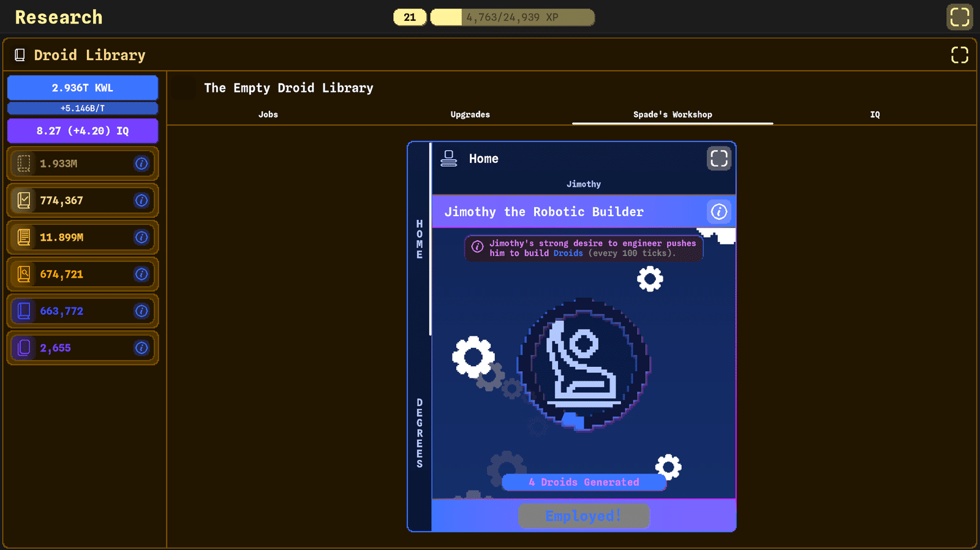Click the Employed! button
The image size is (980, 550).
point(584,516)
